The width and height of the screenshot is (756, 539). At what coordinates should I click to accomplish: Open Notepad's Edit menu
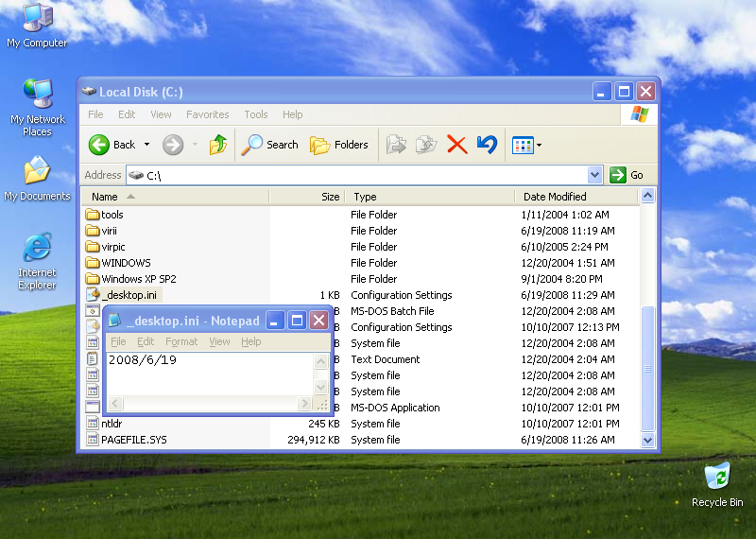(146, 341)
